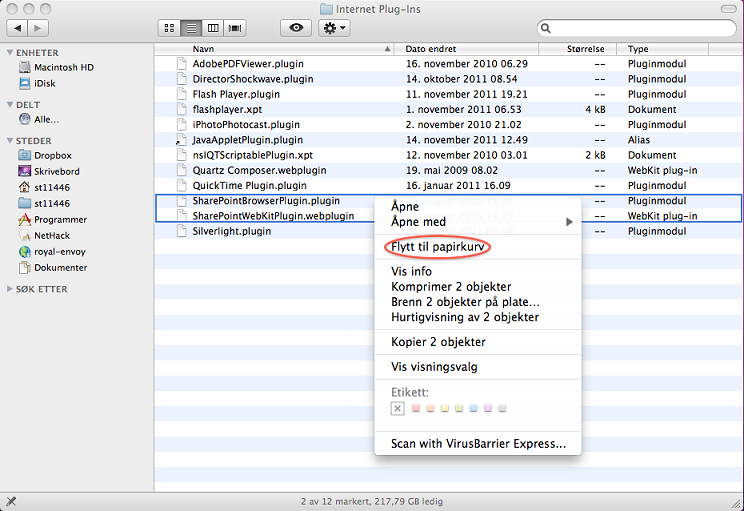
Task: Click Scan with VirusBarrier Express
Action: click(x=478, y=443)
